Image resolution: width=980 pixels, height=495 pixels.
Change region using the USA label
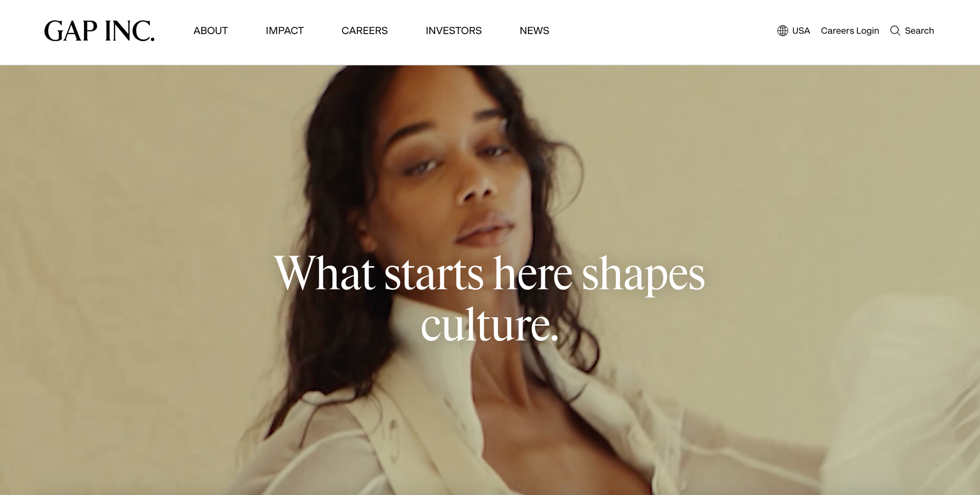pos(801,31)
